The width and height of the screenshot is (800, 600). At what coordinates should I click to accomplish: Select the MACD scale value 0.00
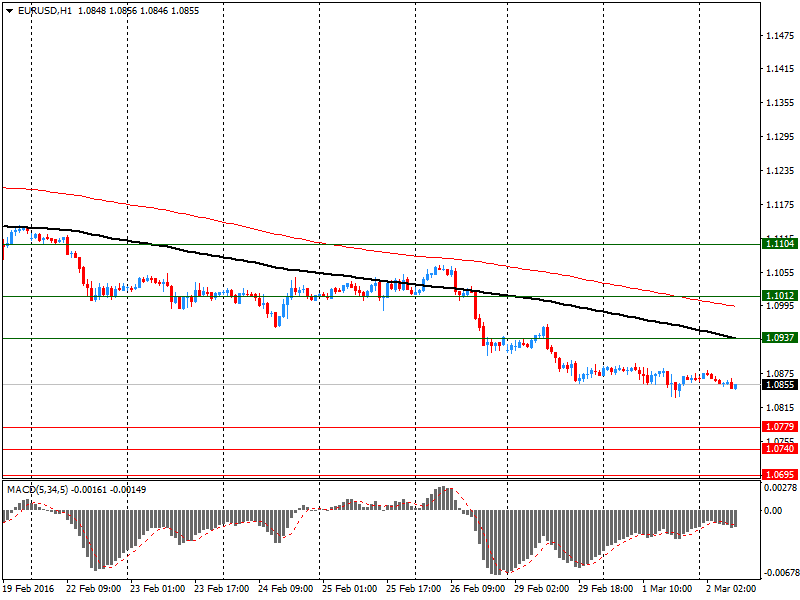coord(773,511)
